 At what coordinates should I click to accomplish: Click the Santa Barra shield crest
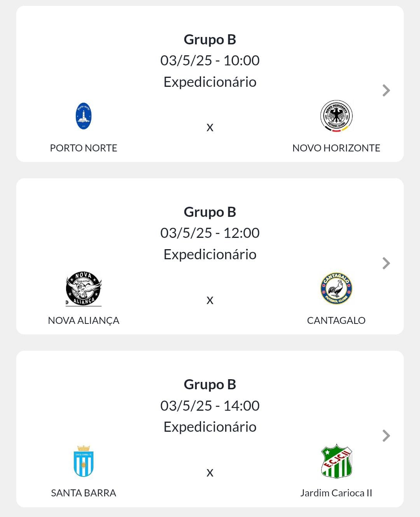coord(84,461)
